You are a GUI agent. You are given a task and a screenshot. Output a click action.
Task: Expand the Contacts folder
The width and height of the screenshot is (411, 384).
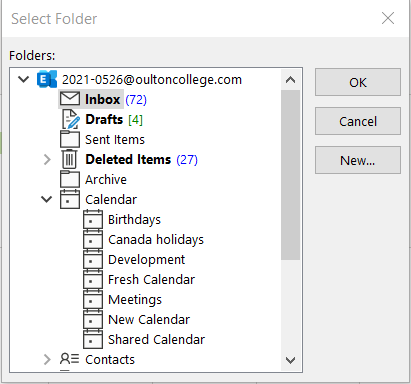(x=47, y=359)
